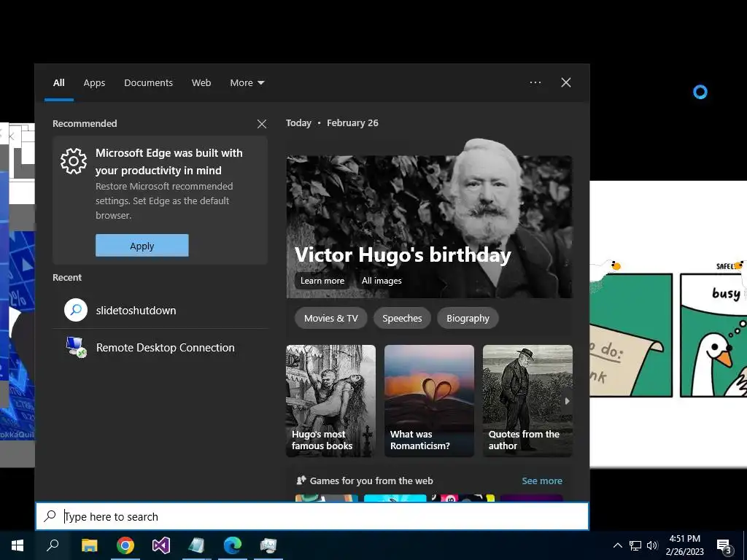
Task: Open Remote Desktop Connection from Recent
Action: coord(160,347)
